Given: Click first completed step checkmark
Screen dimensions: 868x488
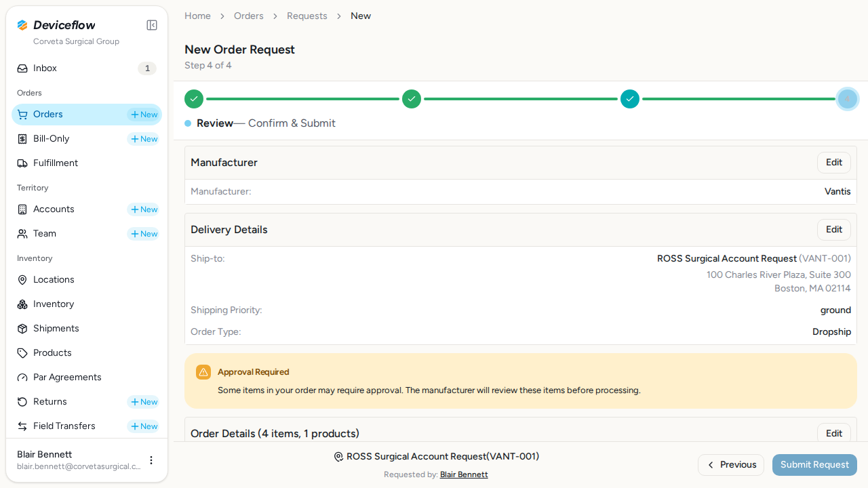Looking at the screenshot, I should click(x=194, y=99).
